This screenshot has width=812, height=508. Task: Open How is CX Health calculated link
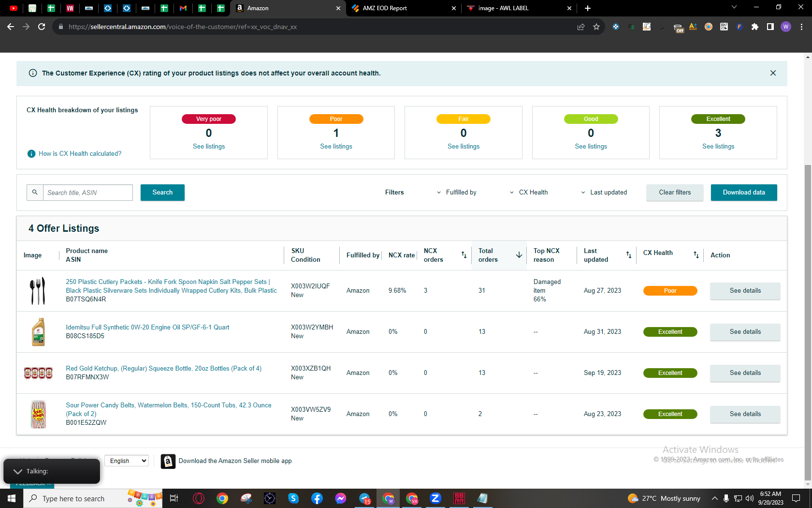coord(80,154)
